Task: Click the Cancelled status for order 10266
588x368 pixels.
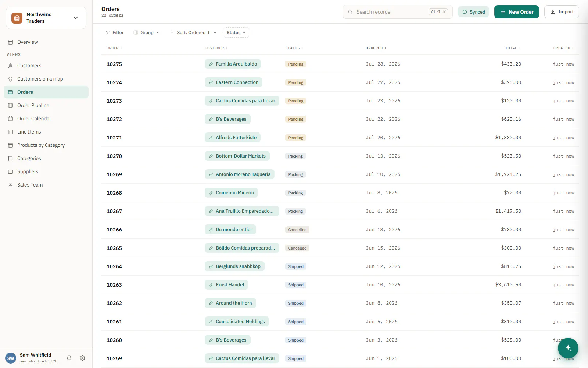Action: pos(297,230)
